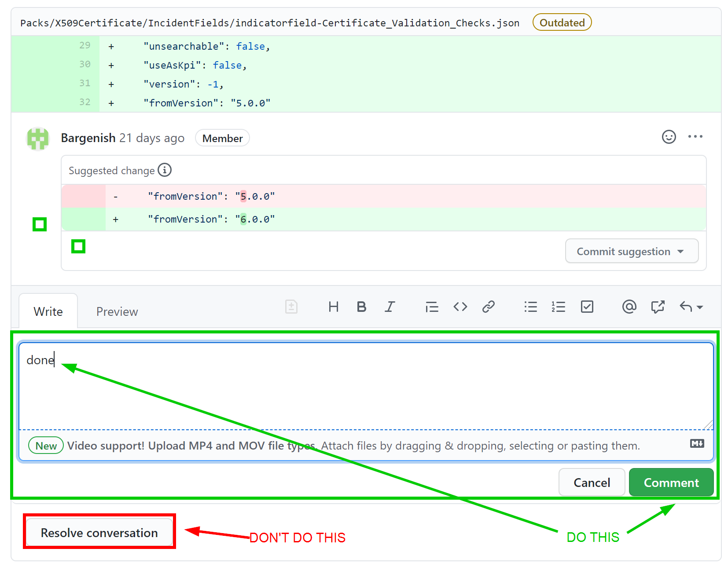Apply italic formatting to the comment
This screenshot has width=728, height=567.
click(390, 307)
